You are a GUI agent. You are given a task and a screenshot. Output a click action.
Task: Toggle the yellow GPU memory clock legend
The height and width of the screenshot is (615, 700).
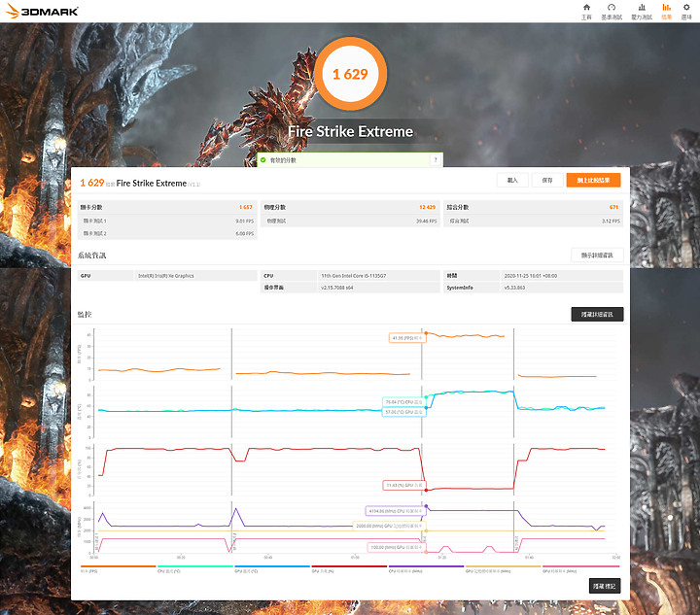click(504, 568)
